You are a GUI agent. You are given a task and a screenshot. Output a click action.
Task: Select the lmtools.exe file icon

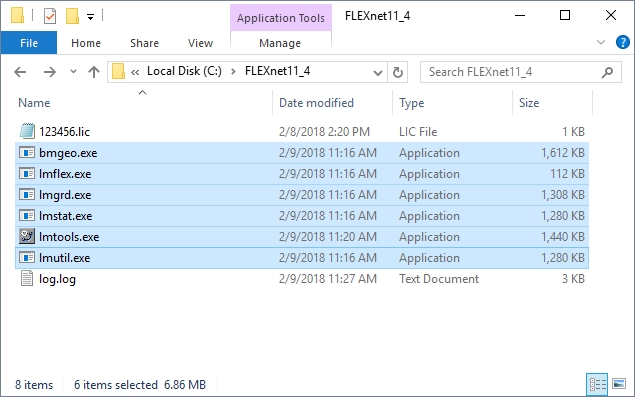27,237
